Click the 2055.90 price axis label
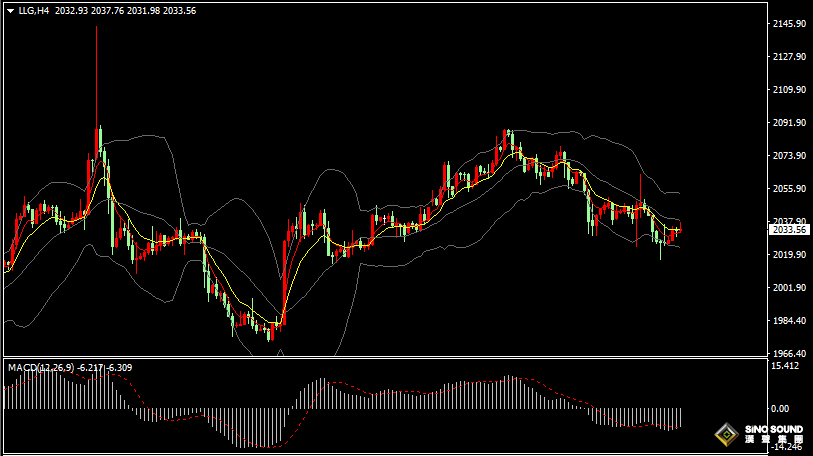 pos(790,189)
